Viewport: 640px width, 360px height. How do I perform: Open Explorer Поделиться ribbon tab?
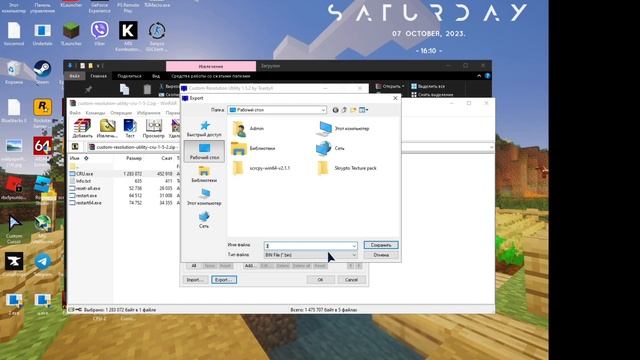click(x=129, y=76)
